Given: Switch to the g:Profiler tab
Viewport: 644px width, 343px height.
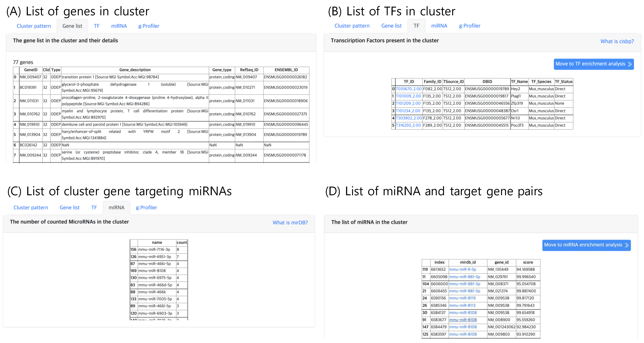Looking at the screenshot, I should coord(149,26).
